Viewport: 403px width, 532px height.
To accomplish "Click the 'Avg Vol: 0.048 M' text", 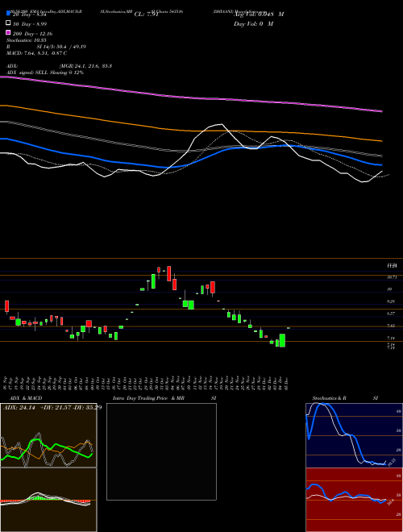I will 259,15.
